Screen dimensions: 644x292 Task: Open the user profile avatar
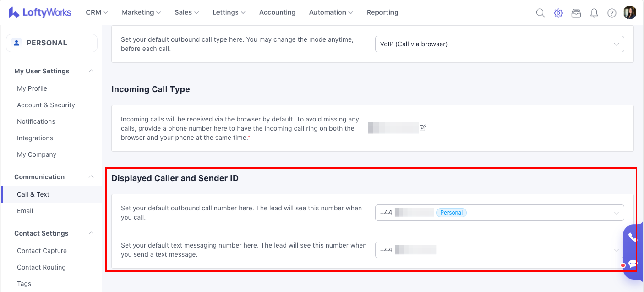[630, 12]
